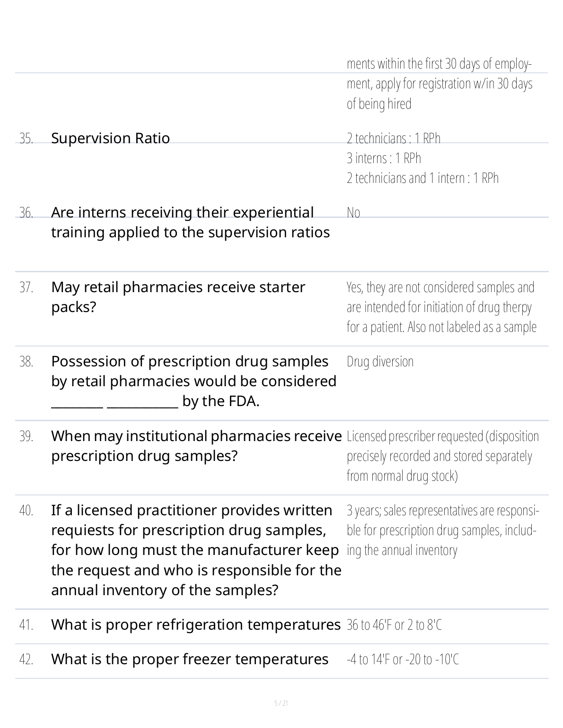Click the proper freezer temperatures question

tap(189, 659)
